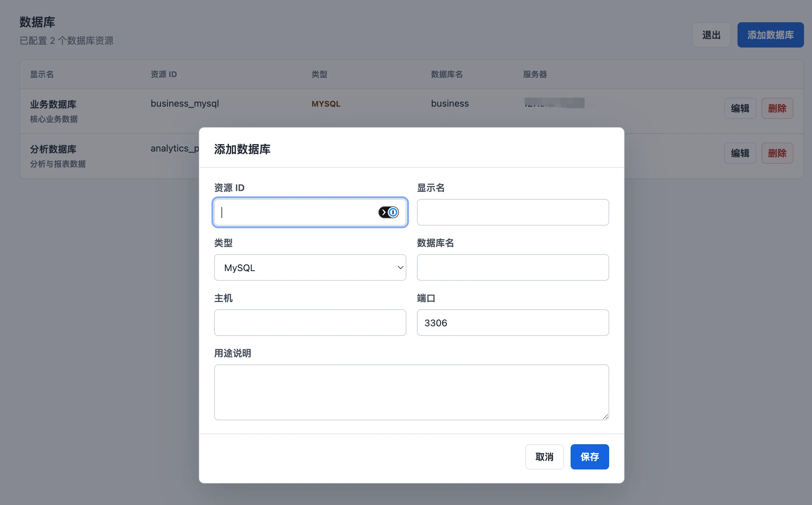Image resolution: width=812 pixels, height=505 pixels.
Task: Click the 取消 button
Action: pos(544,456)
